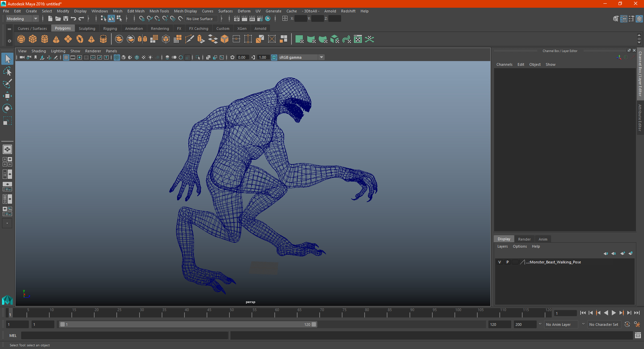Select the Rotate tool in the toolbox
The height and width of the screenshot is (349, 644).
(x=7, y=108)
